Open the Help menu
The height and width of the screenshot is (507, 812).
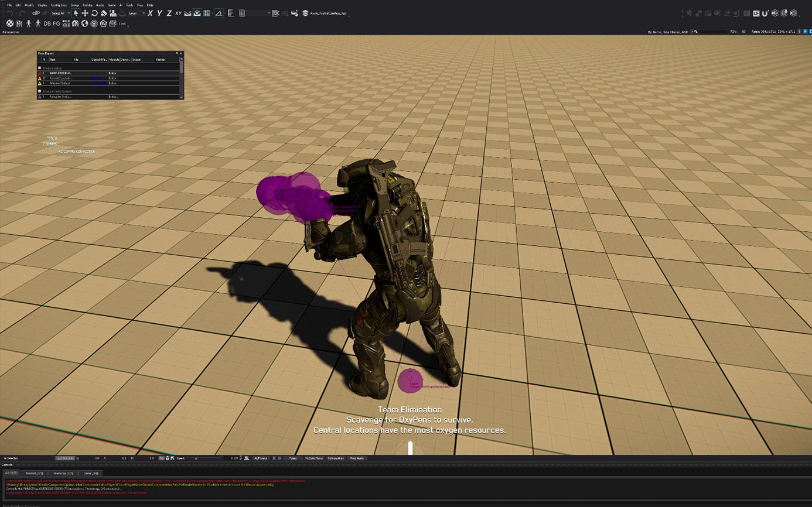tap(150, 5)
